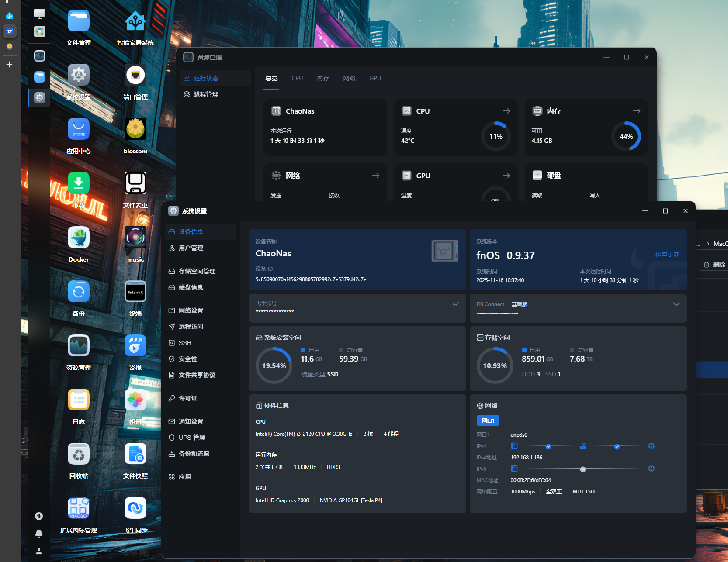Open 存储空间管理 in settings sidebar

coord(197,271)
